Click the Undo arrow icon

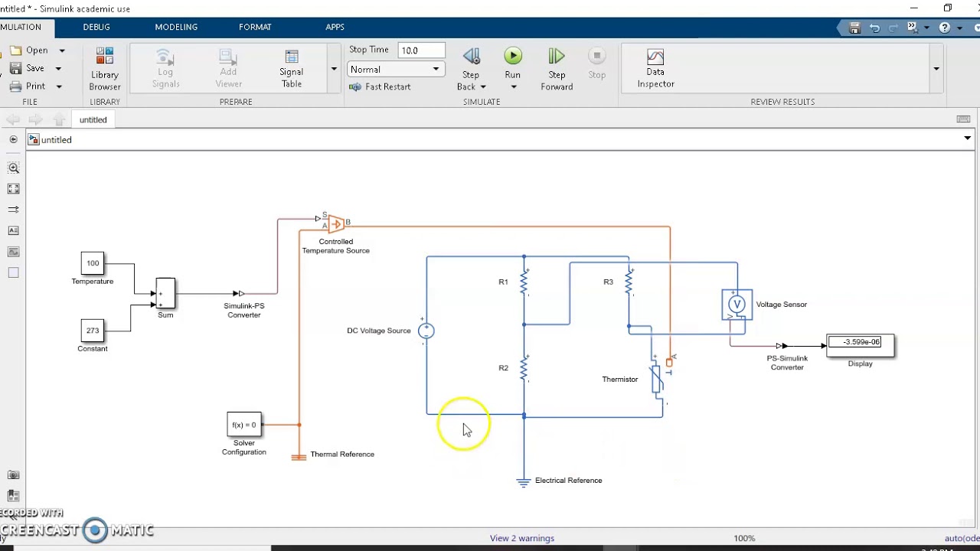tap(874, 28)
